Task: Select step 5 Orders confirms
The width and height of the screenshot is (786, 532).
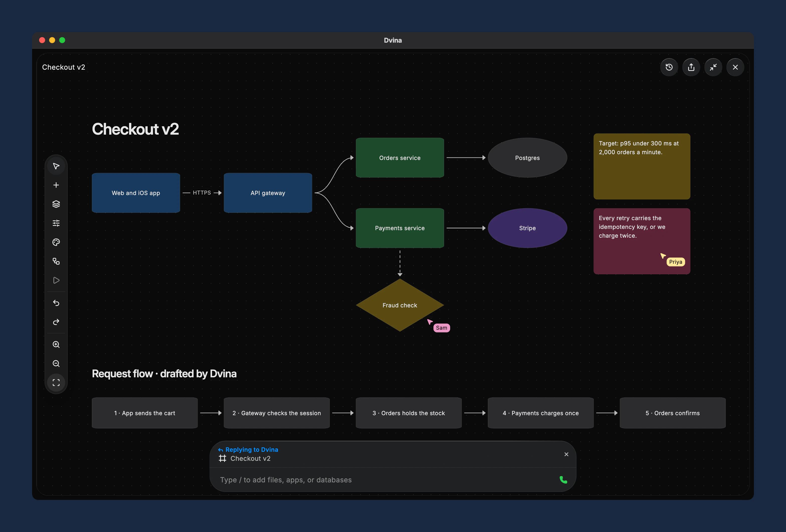Action: (672, 413)
